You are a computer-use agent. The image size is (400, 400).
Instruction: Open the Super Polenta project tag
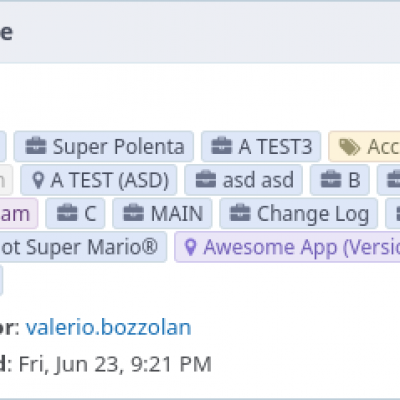coord(104,146)
